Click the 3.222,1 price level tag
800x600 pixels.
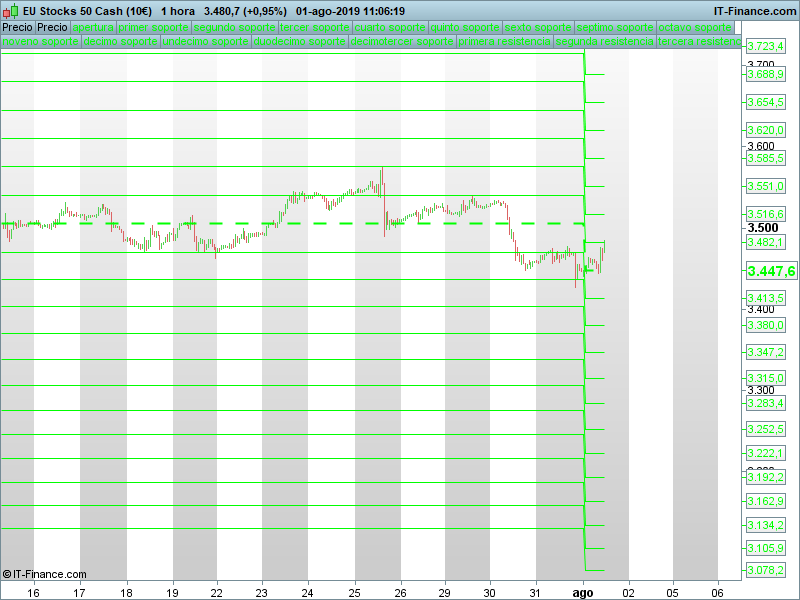pos(765,453)
